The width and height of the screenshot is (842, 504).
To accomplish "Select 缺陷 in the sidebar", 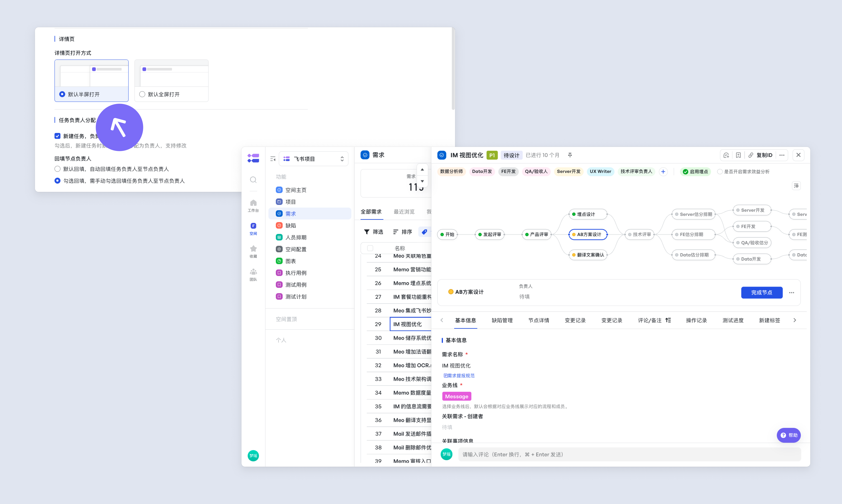I will pyautogui.click(x=310, y=225).
